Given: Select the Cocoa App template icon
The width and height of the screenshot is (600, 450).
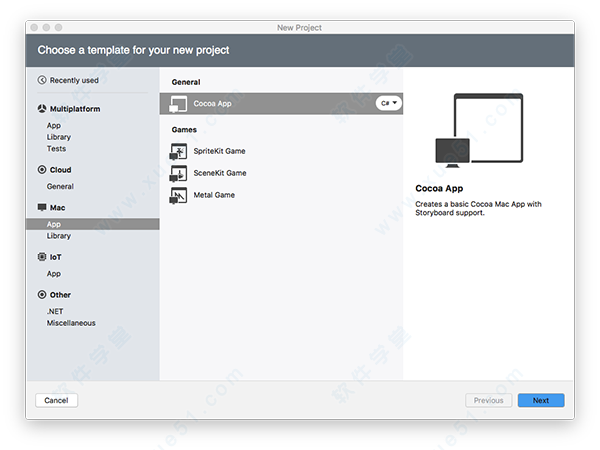Looking at the screenshot, I should tap(178, 104).
